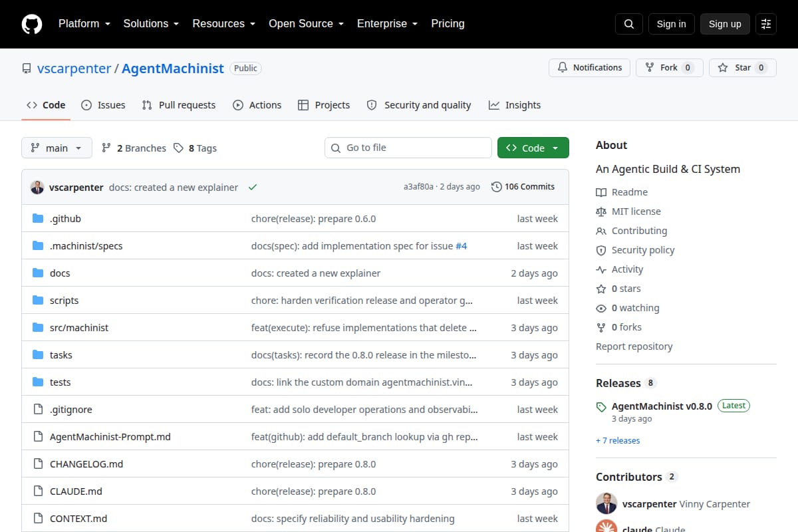Switch to the Projects tab
Image resolution: width=798 pixels, height=532 pixels.
click(x=324, y=105)
